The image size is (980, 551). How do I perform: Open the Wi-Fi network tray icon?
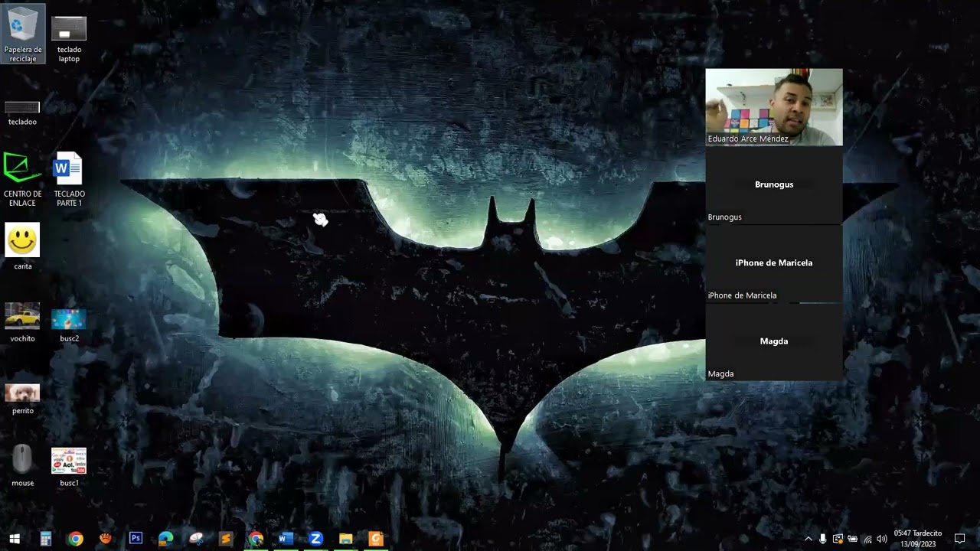click(867, 539)
